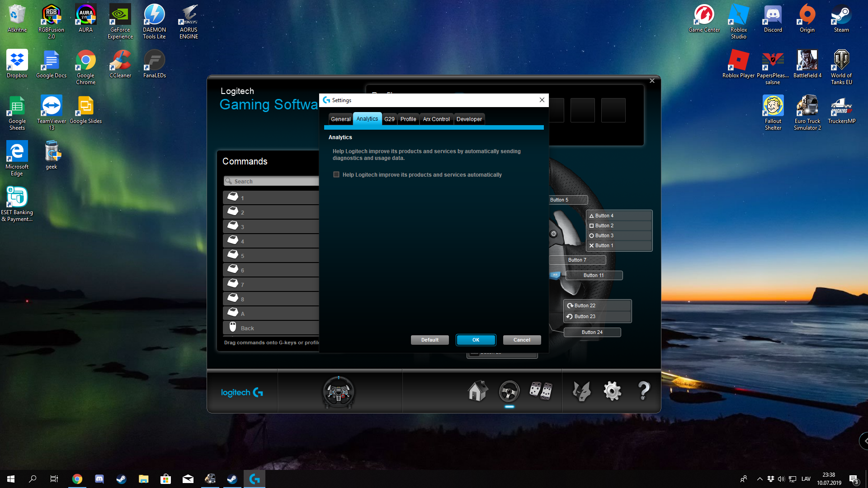Switch to the G29 tab
The width and height of the screenshot is (868, 488).
coord(389,119)
